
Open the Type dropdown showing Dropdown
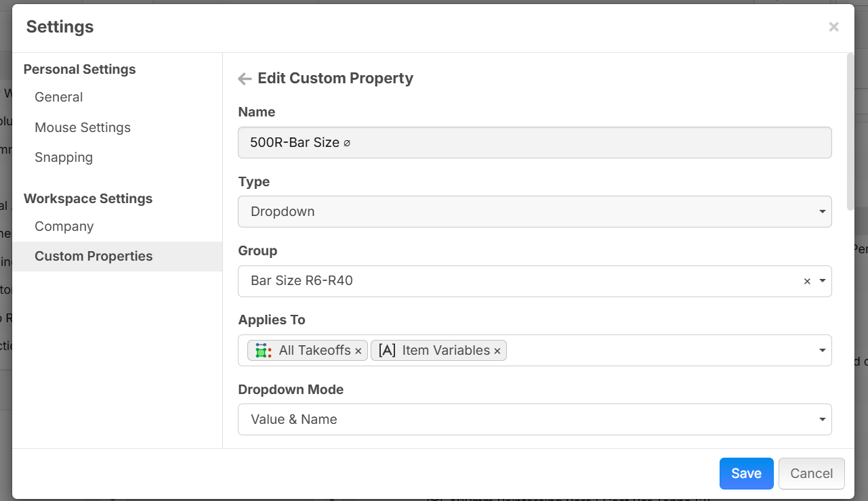(x=534, y=212)
